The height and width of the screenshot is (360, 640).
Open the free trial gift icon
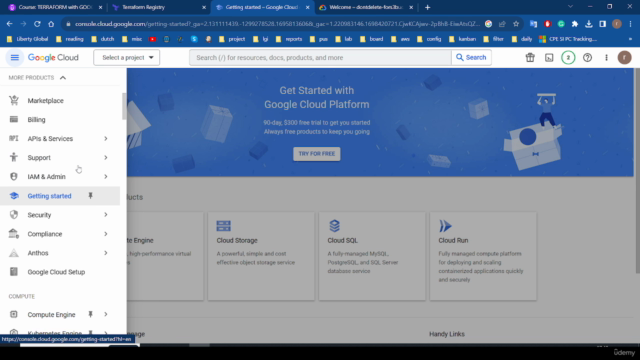(x=530, y=58)
